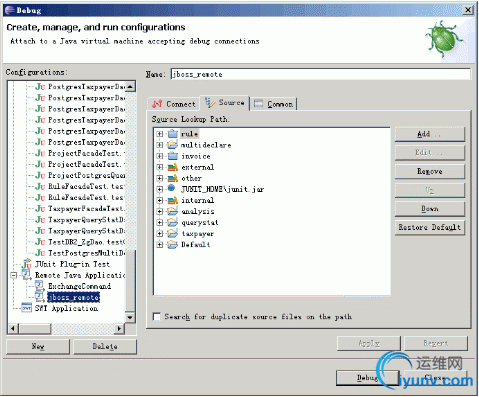Collapse the Remote Java Application node
Screen dimensions: 479x397
tap(14, 275)
